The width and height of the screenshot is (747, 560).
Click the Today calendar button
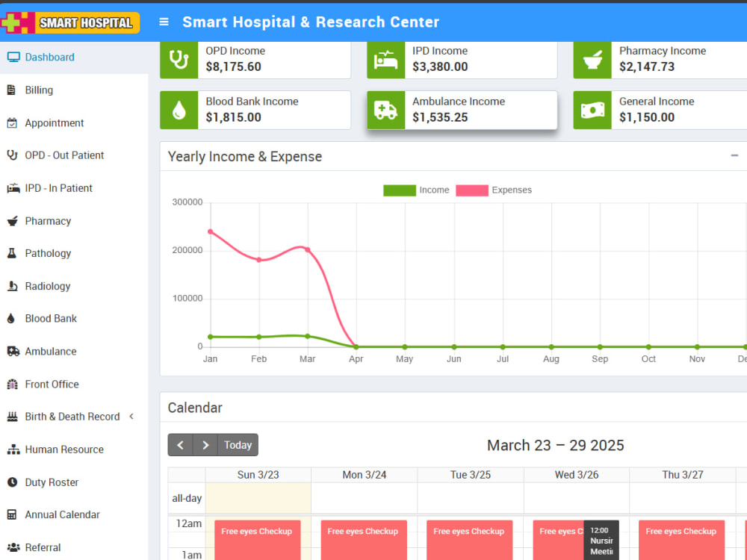[238, 445]
